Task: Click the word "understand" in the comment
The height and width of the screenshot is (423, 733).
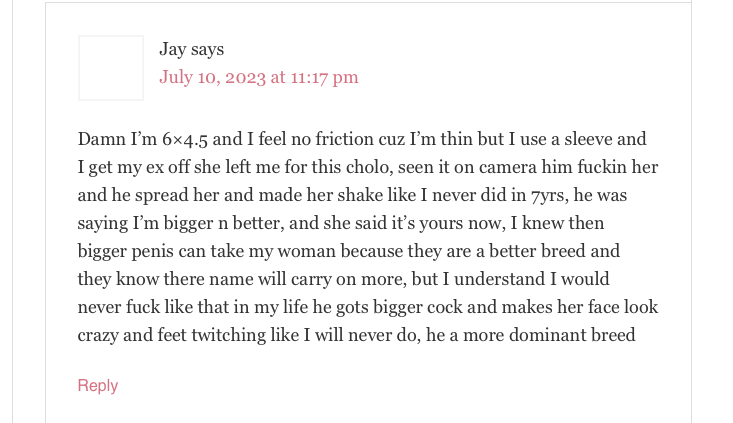Action: [499, 280]
